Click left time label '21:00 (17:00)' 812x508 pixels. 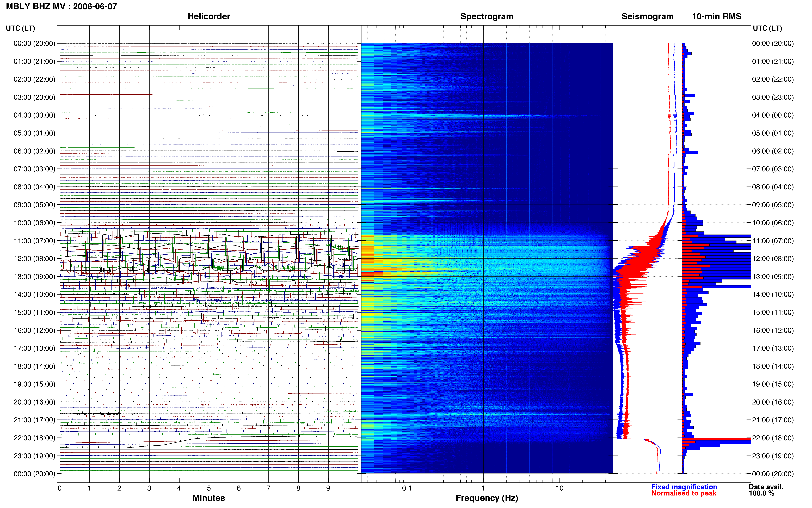click(34, 420)
